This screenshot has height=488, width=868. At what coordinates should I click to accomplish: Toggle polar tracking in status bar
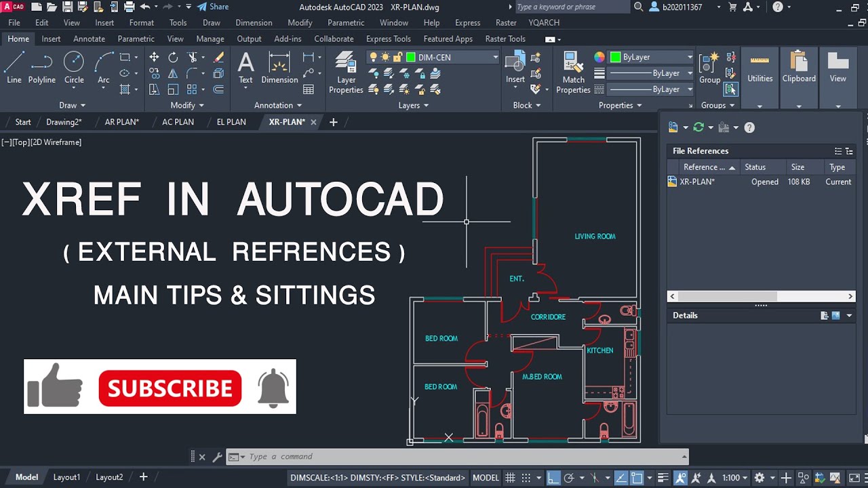click(x=570, y=478)
